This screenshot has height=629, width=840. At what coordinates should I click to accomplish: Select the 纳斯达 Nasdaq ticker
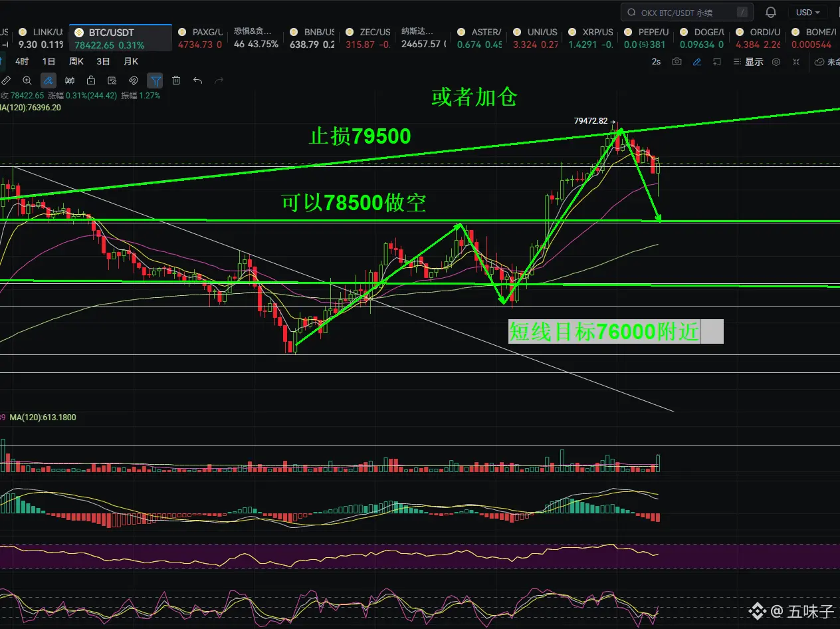[x=423, y=38]
